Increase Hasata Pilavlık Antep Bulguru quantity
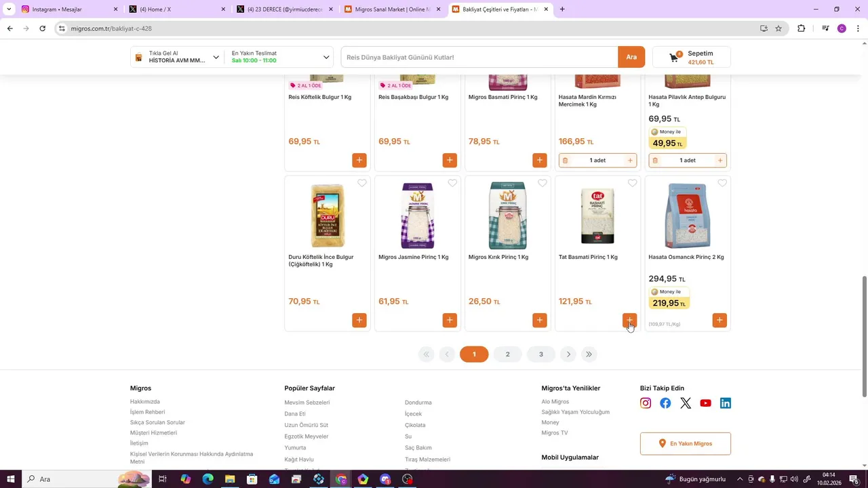This screenshot has height=488, width=868. coord(720,161)
